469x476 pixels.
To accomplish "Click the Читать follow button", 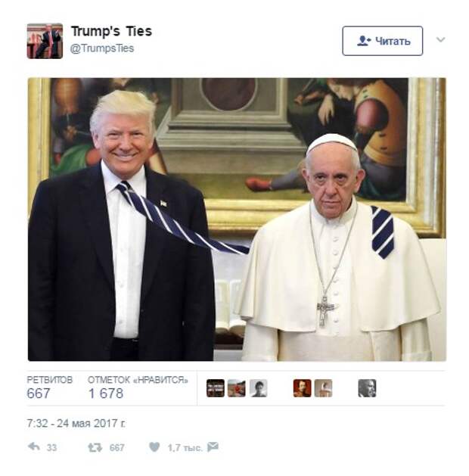I will tap(383, 41).
